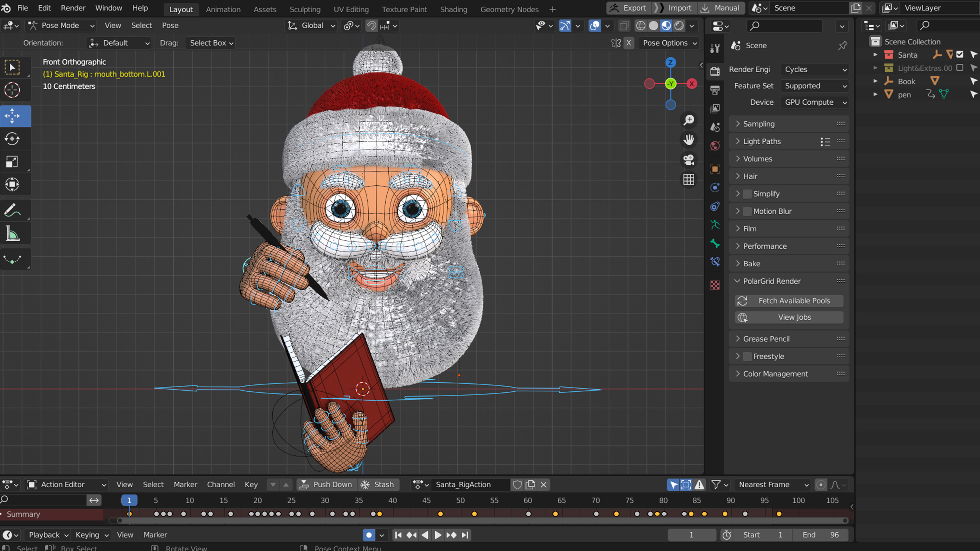The height and width of the screenshot is (551, 980).
Task: Toggle X-Ray display button
Action: [x=624, y=26]
